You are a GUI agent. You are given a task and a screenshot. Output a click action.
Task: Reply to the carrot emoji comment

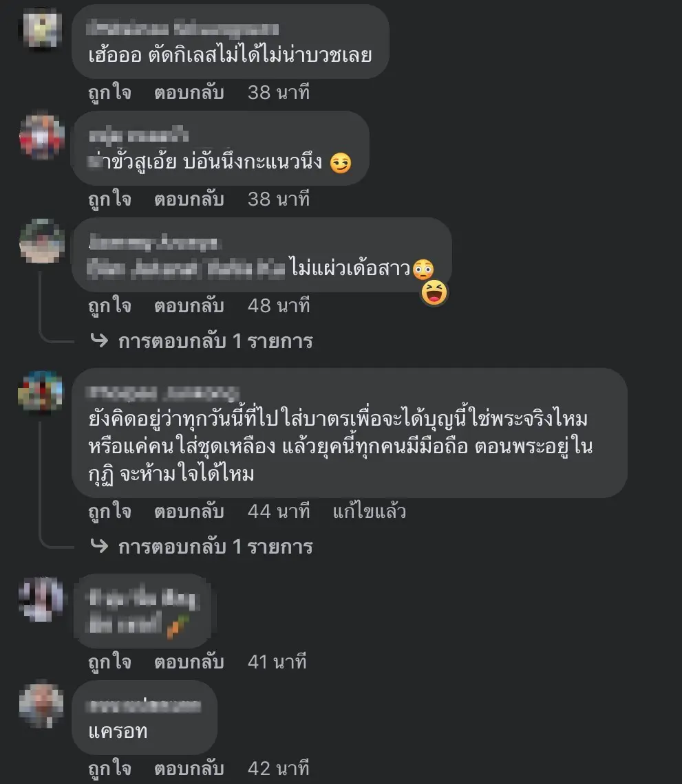tap(189, 662)
